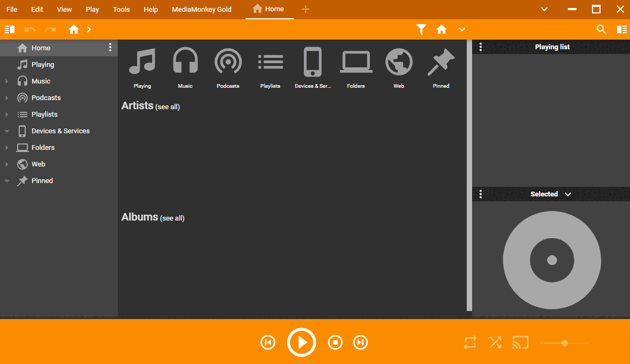Toggle repeat mode
Viewport: 630px width, 364px height.
click(x=470, y=342)
